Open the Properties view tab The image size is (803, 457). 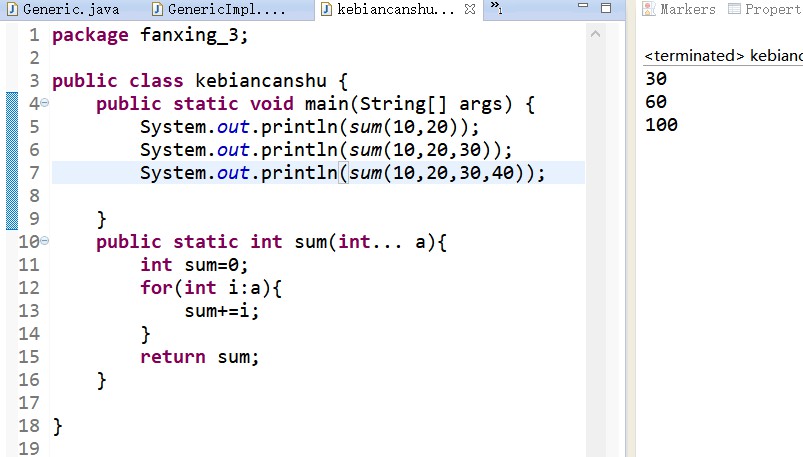click(765, 9)
